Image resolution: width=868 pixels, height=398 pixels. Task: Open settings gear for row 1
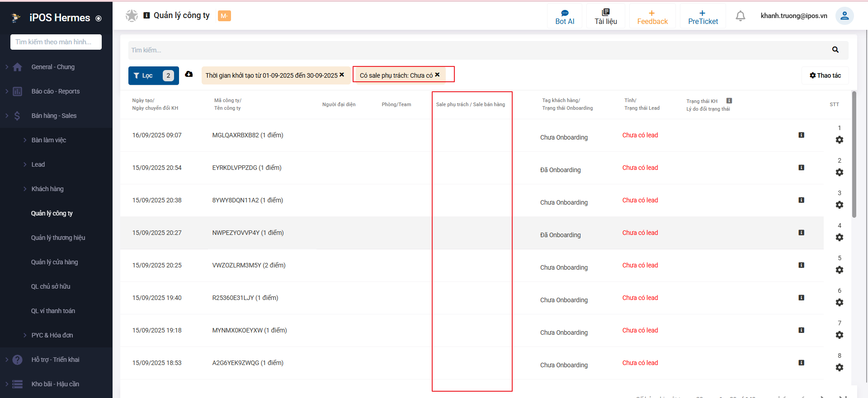pyautogui.click(x=840, y=140)
